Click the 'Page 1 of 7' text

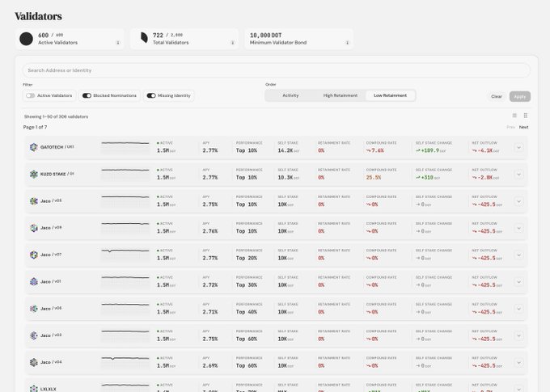point(35,127)
